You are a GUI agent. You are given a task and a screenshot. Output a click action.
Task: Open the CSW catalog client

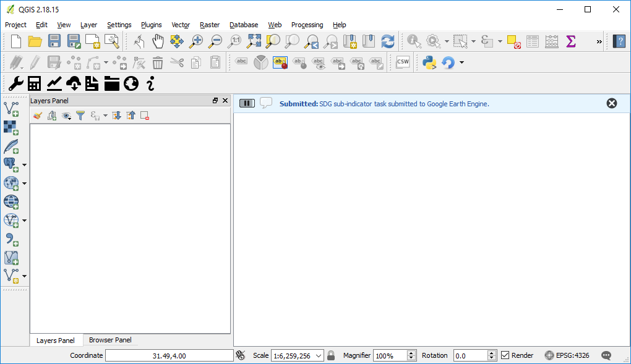coord(403,62)
